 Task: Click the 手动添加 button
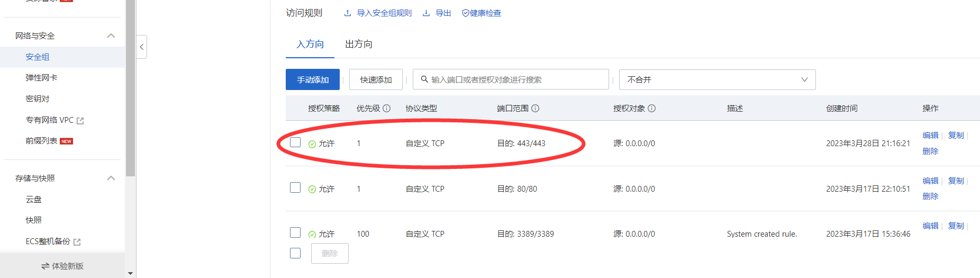coord(313,79)
